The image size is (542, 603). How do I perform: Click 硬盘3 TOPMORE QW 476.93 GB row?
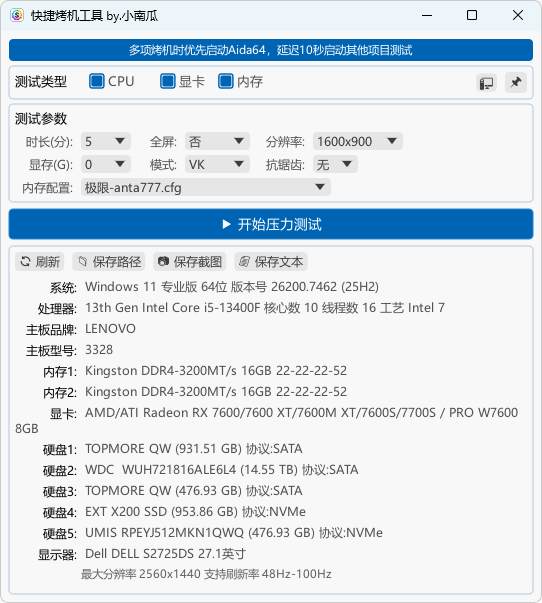[172, 491]
